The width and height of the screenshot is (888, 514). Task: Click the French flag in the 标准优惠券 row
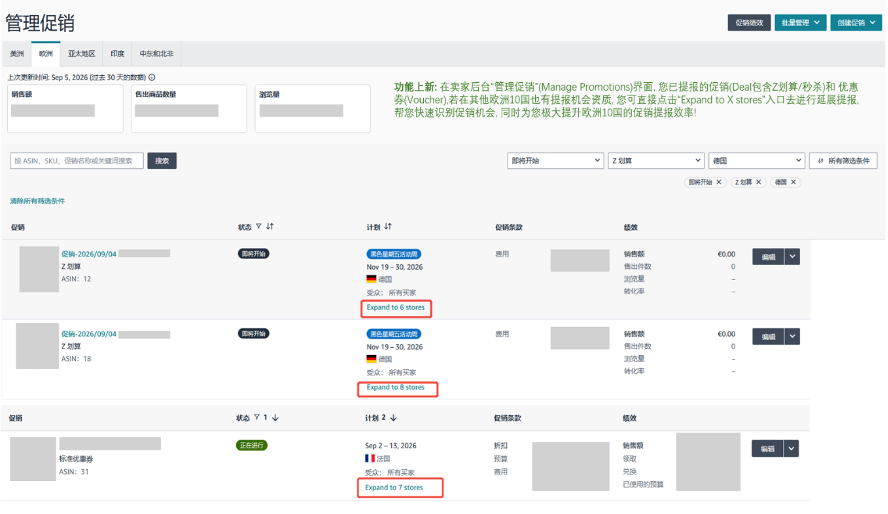[x=370, y=459]
